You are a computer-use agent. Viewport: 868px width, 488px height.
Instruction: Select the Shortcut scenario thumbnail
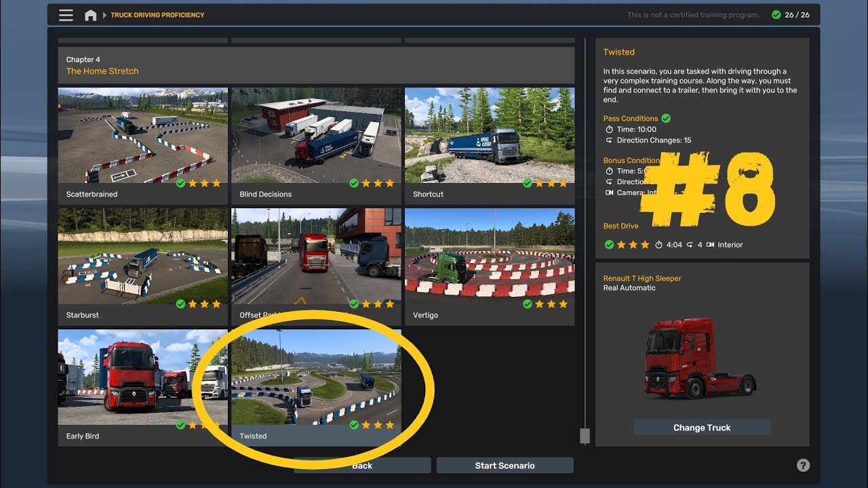490,136
